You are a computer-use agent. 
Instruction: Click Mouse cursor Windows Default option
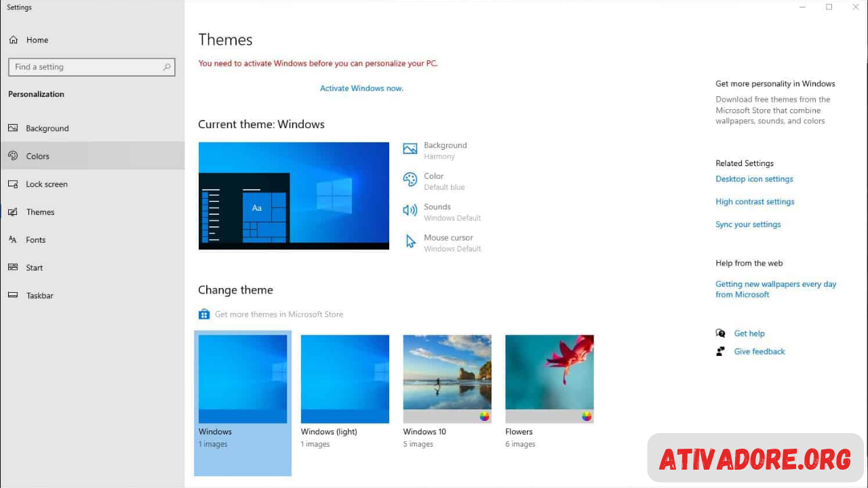pos(441,243)
